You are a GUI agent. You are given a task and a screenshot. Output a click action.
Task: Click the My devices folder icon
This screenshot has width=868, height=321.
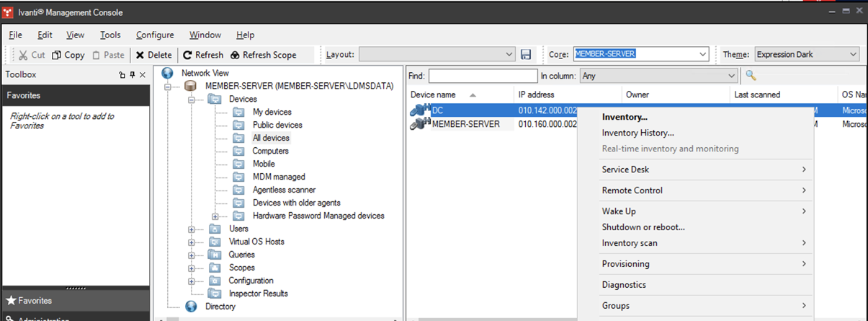(239, 112)
